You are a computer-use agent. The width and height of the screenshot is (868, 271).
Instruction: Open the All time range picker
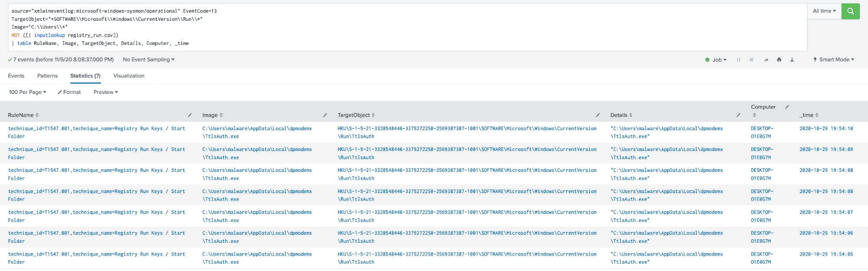coord(824,11)
